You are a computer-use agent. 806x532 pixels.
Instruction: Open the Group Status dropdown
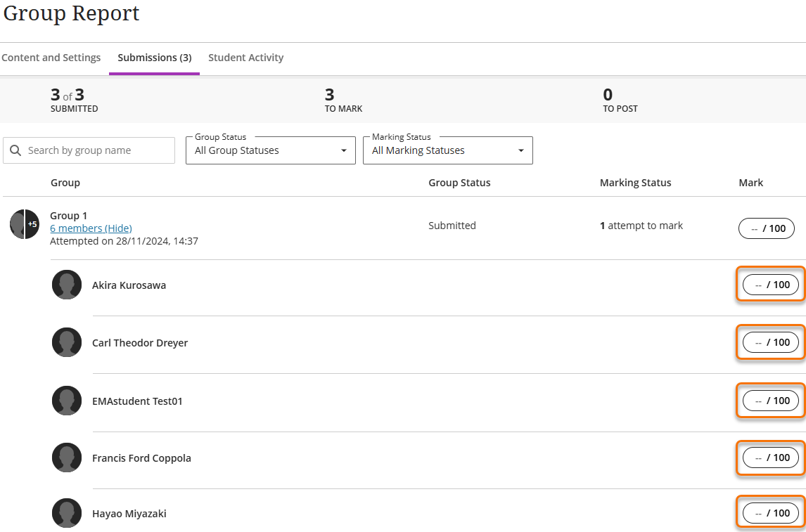pyautogui.click(x=270, y=150)
